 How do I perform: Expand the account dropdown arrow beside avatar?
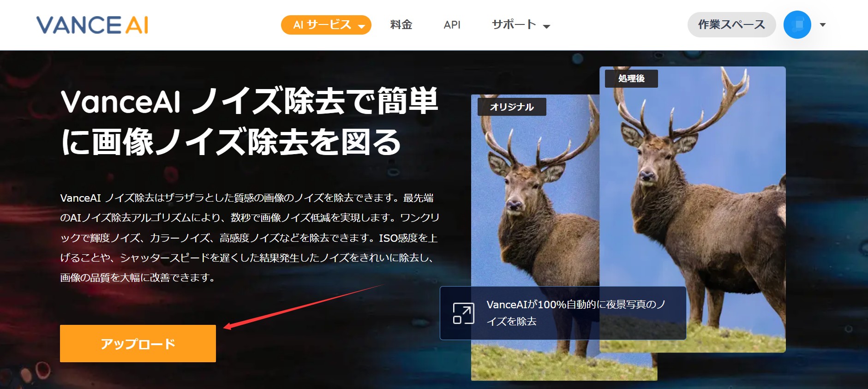tap(822, 25)
